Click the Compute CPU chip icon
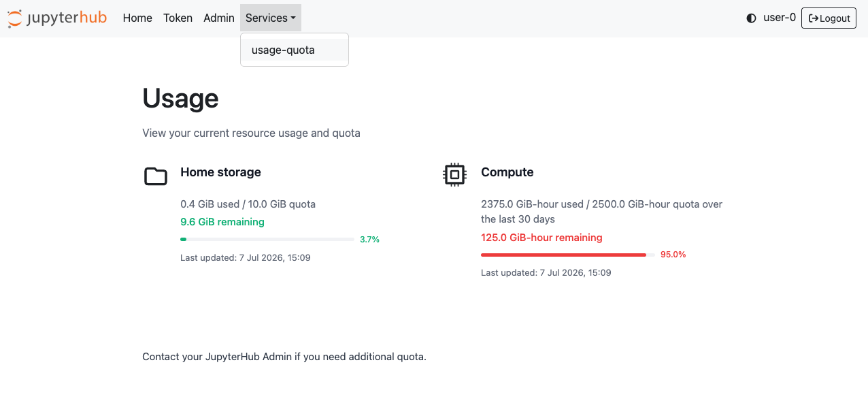868x416 pixels. pyautogui.click(x=454, y=175)
